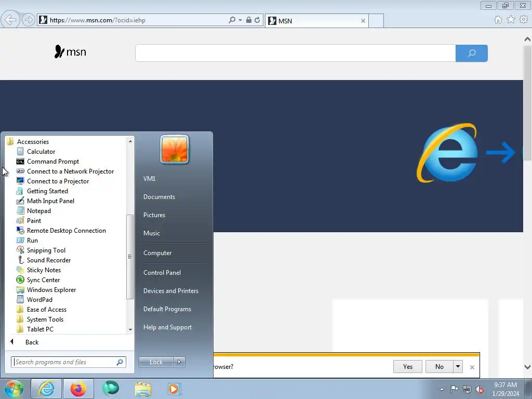Click the IE address bar URL
This screenshot has width=532, height=399.
97,20
